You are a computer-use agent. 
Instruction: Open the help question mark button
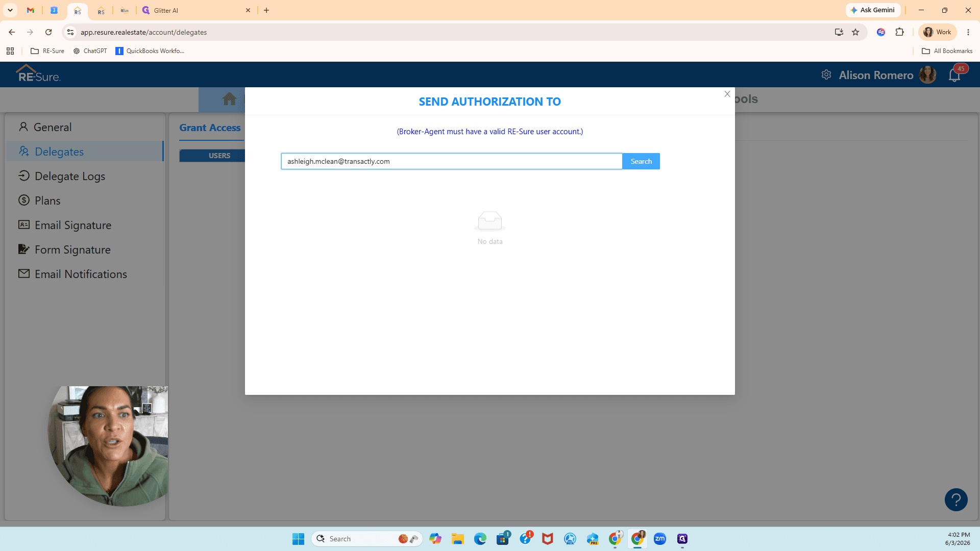(956, 500)
